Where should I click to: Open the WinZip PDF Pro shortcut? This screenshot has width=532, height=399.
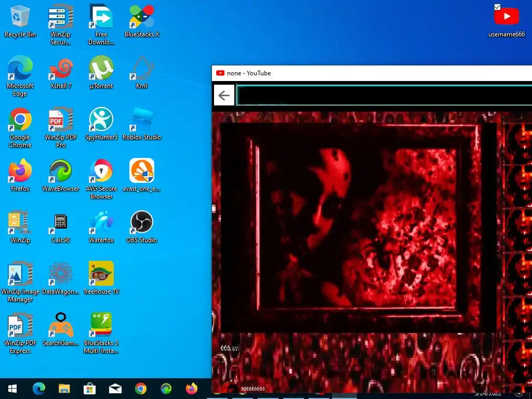coord(60,128)
